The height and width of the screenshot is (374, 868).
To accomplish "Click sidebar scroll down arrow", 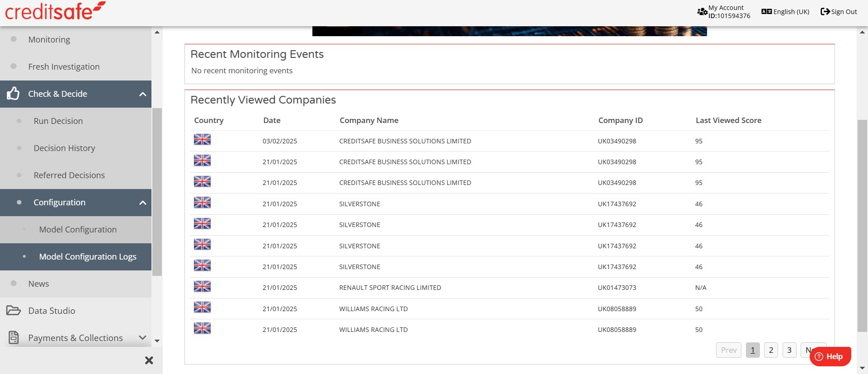I will [x=157, y=341].
